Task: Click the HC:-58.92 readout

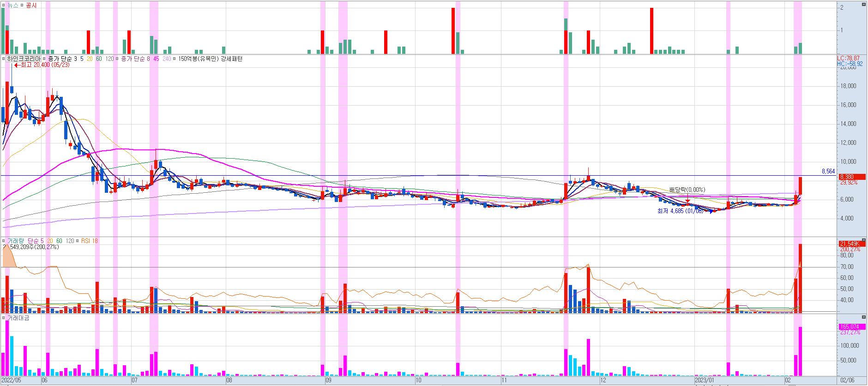Action: 850,64
